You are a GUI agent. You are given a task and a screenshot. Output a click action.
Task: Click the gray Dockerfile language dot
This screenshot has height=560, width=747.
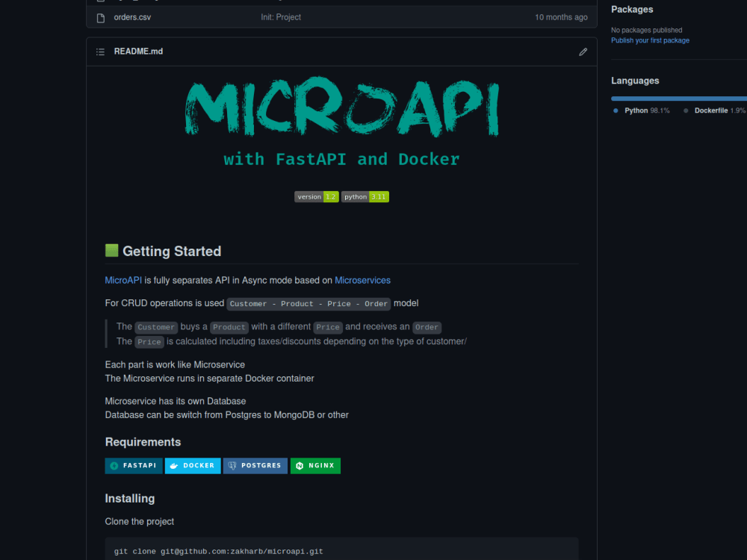coord(685,110)
